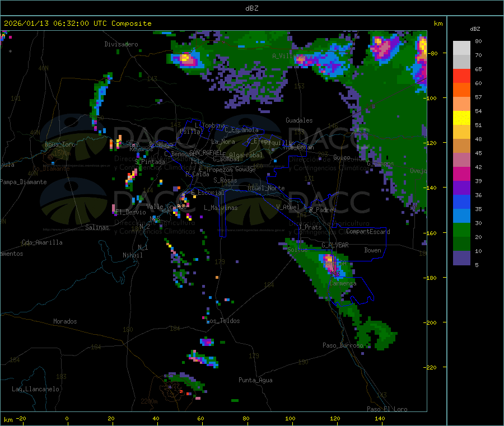504x426 pixels.
Task: Click the 'Salinas' map label
Action: click(x=97, y=227)
